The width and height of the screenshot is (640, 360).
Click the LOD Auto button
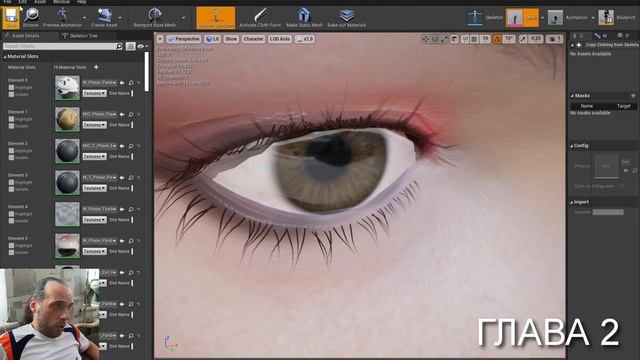pos(280,39)
